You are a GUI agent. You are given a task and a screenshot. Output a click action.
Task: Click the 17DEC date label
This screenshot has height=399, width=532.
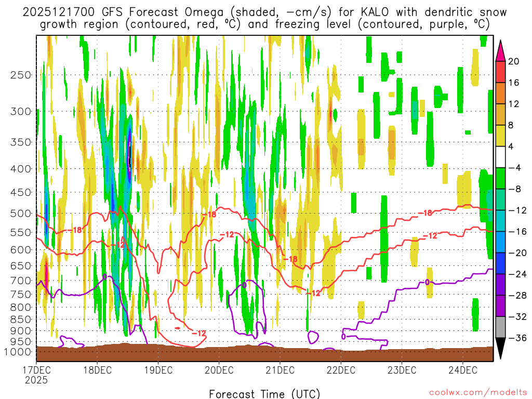click(x=37, y=370)
